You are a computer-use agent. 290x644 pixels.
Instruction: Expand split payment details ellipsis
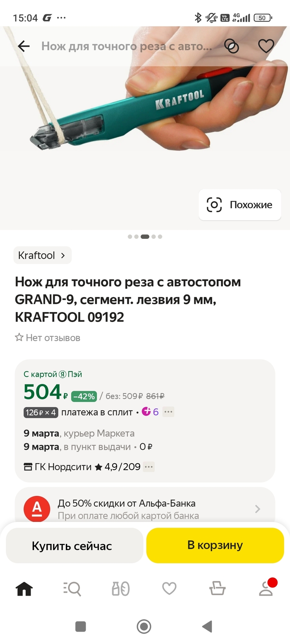pyautogui.click(x=168, y=412)
